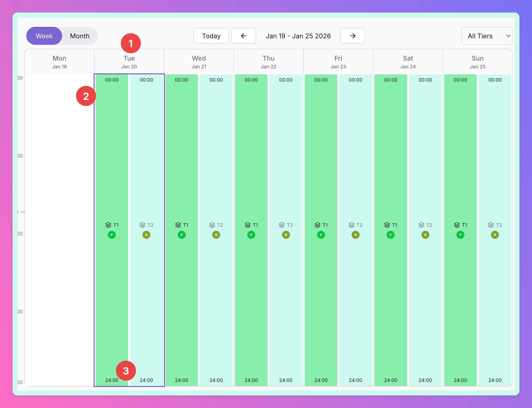Switch to Week view
The image size is (532, 408).
pos(44,36)
